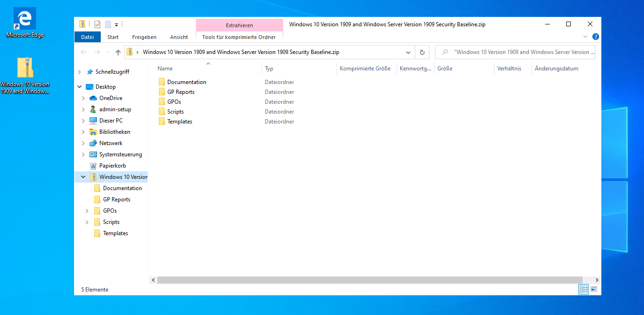Open Tools für komprimierte Ordner tab
644x315 pixels.
[x=239, y=37]
